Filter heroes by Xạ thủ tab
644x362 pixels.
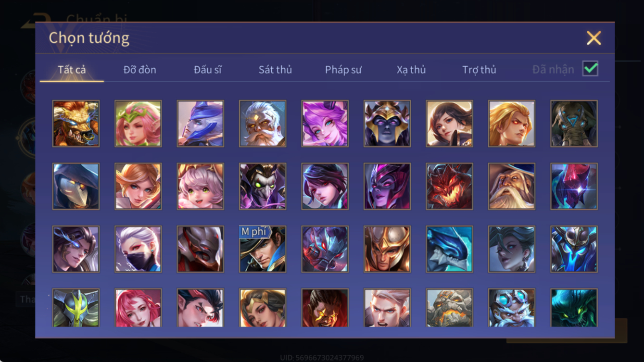click(411, 70)
